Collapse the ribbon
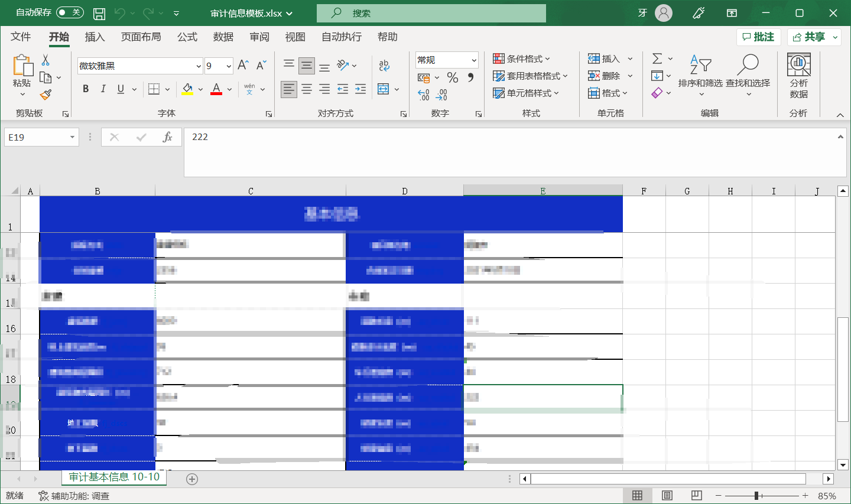 coord(840,115)
